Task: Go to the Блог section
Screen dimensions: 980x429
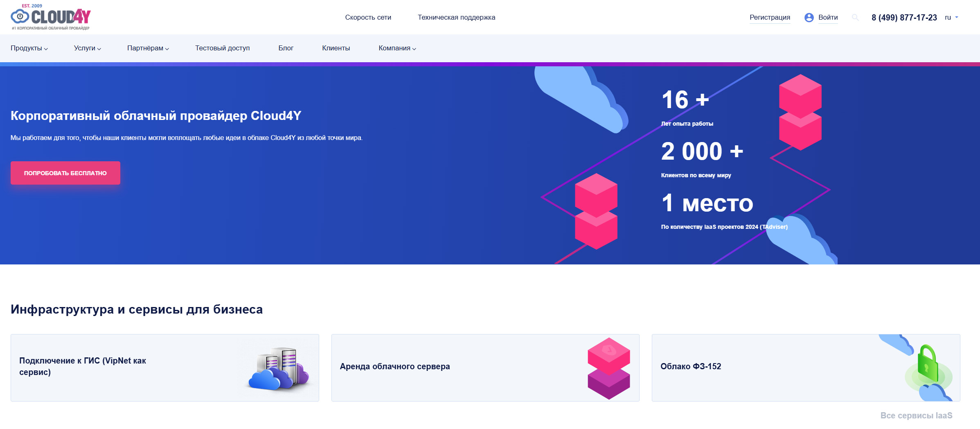Action: pos(286,48)
